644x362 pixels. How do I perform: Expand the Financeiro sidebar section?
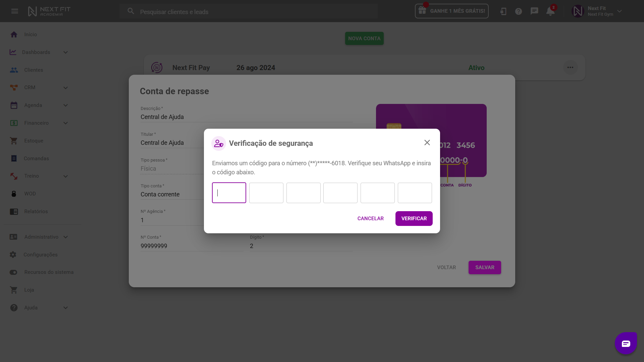coord(65,123)
